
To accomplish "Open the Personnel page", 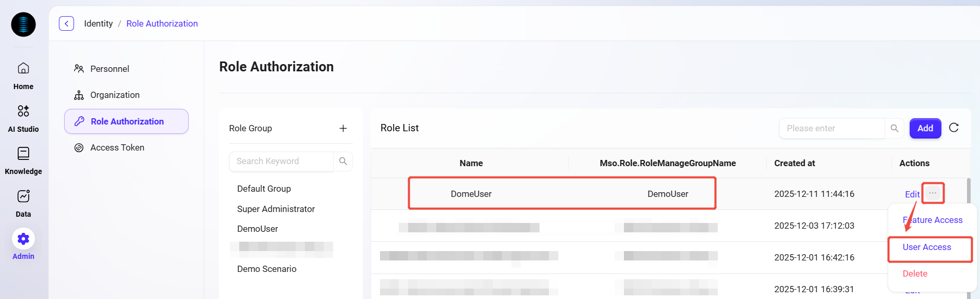I will 109,69.
